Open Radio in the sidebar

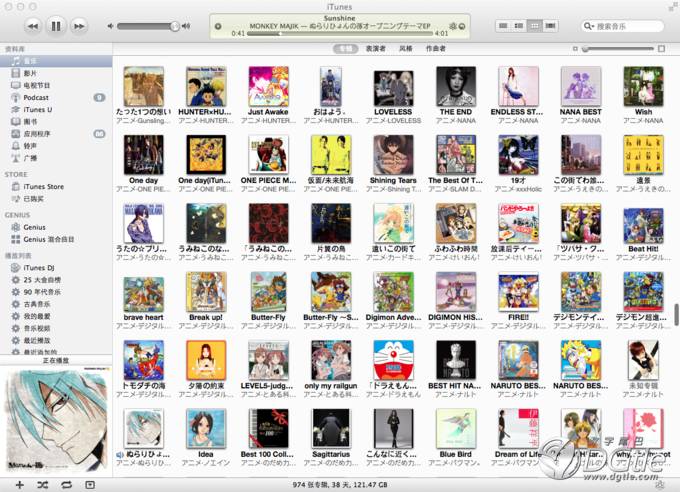[56, 158]
